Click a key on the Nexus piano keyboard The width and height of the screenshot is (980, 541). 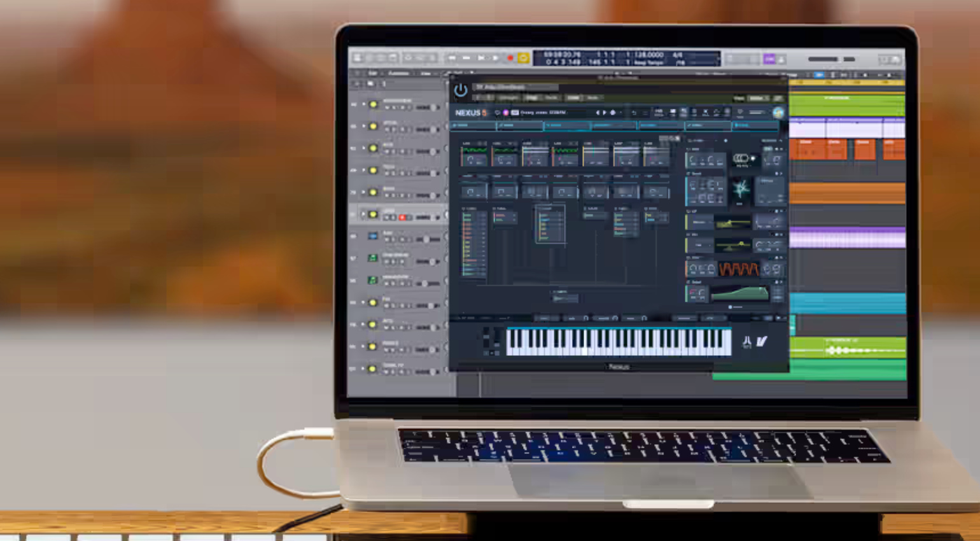[x=619, y=342]
